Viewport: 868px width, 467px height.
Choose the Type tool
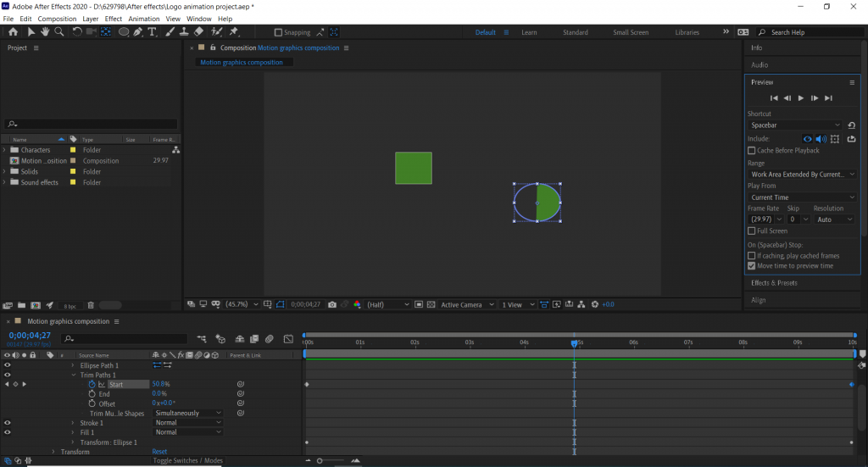click(153, 31)
